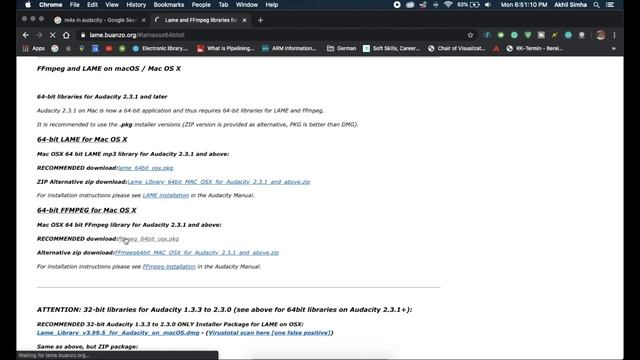This screenshot has width=640, height=360.
Task: Open the Help menu
Action: pos(271,5)
